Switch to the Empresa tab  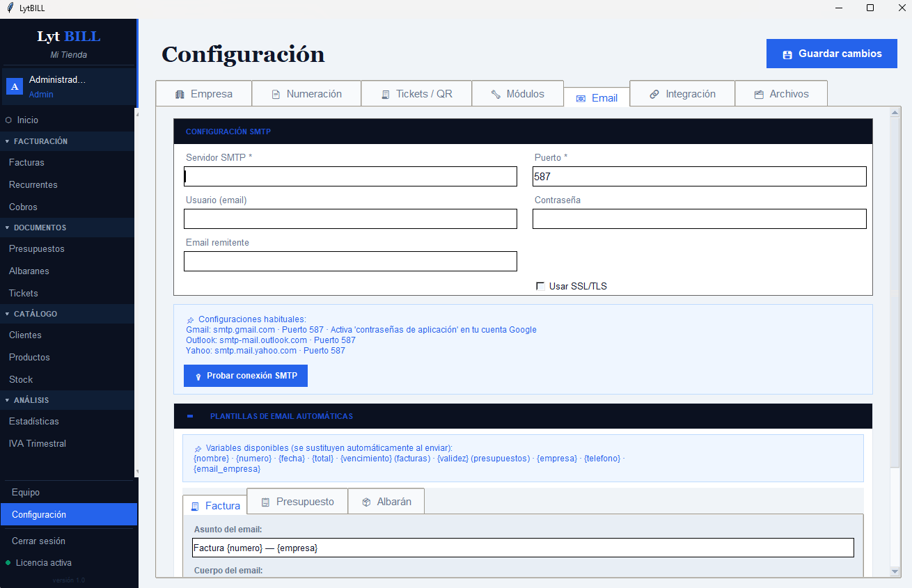click(203, 94)
